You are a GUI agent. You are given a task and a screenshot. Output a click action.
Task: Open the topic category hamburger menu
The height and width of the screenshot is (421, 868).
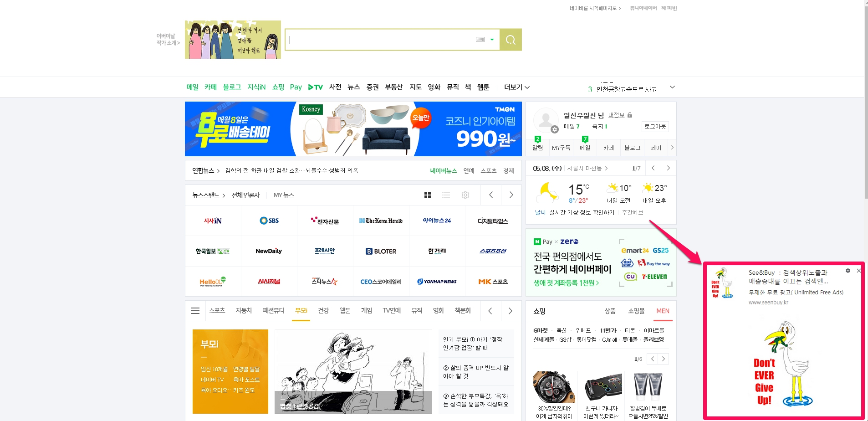click(195, 311)
